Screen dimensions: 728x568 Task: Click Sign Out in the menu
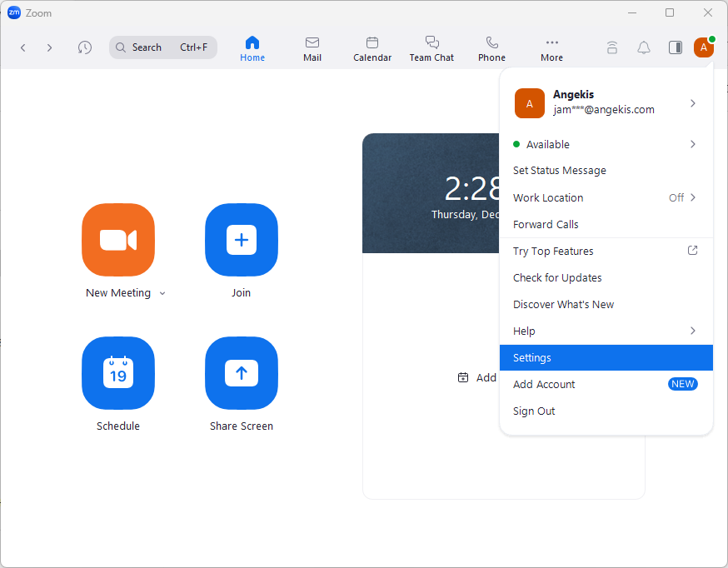pyautogui.click(x=534, y=411)
